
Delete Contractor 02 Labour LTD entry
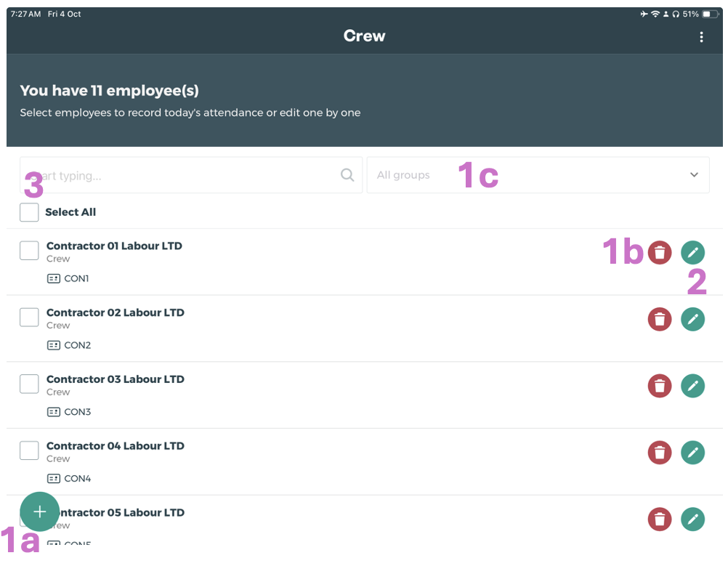click(x=660, y=319)
